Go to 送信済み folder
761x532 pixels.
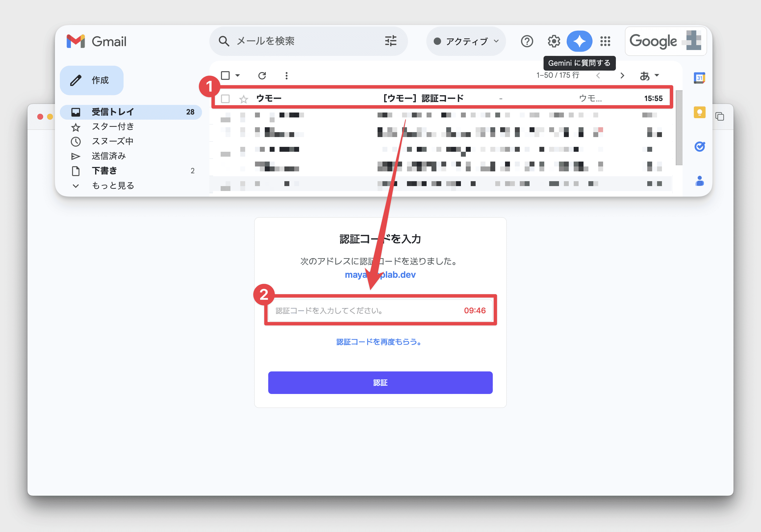click(109, 156)
